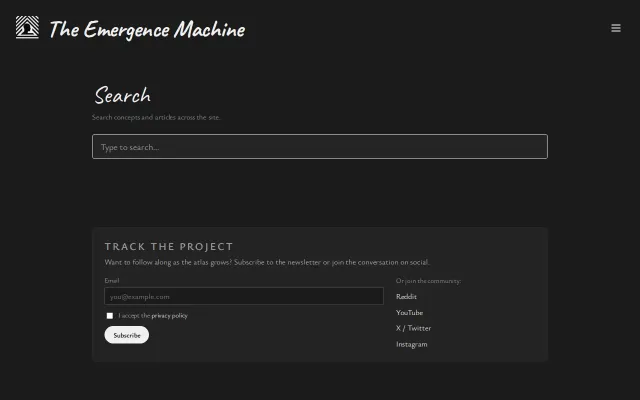Open the Instagram community link
Image resolution: width=640 pixels, height=400 pixels.
(411, 344)
